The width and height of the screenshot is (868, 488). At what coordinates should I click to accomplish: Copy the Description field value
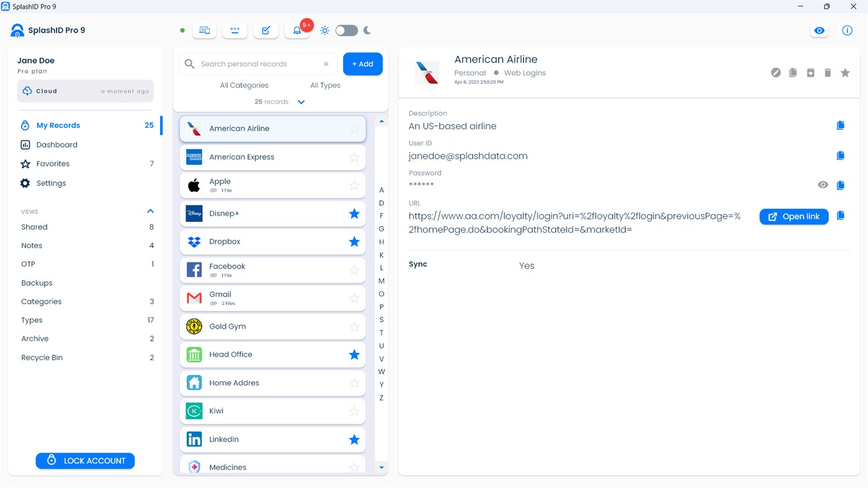point(841,125)
